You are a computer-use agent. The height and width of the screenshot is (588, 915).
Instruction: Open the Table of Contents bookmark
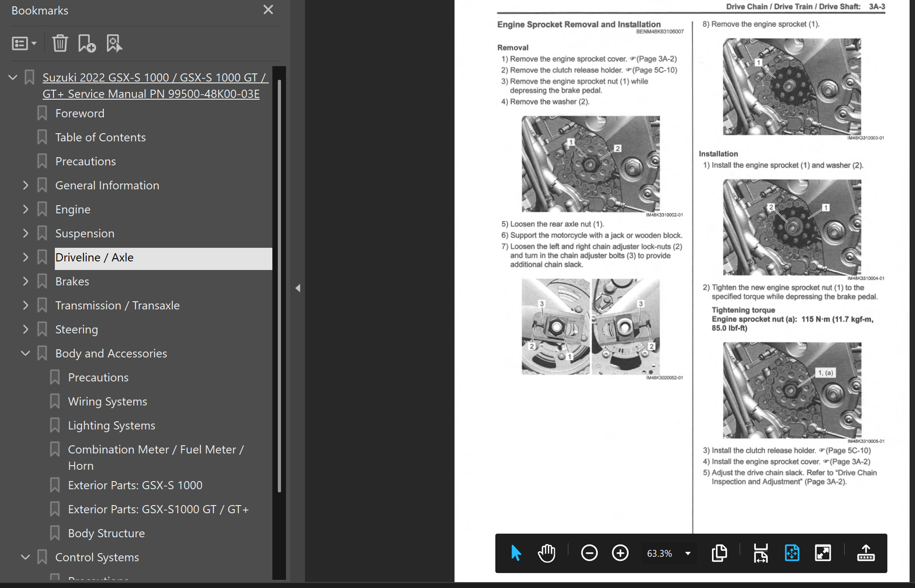click(101, 137)
